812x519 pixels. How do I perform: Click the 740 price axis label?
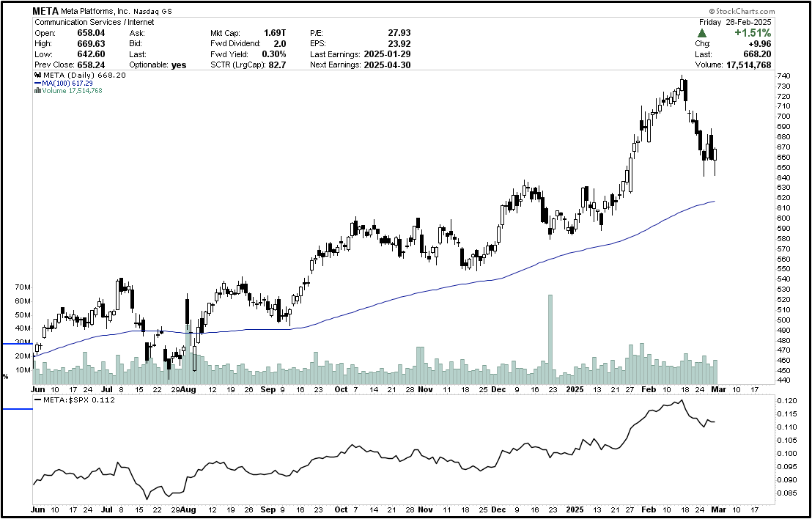783,76
